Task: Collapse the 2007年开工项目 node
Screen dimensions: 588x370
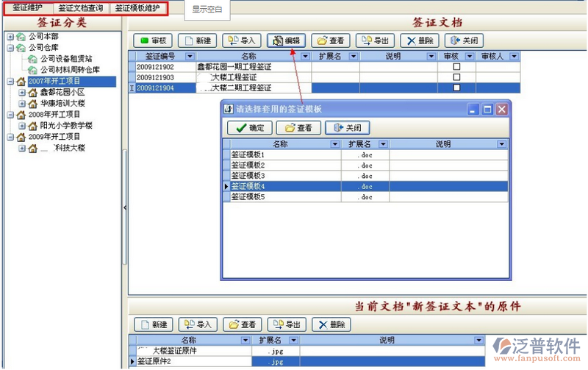Action: 10,82
